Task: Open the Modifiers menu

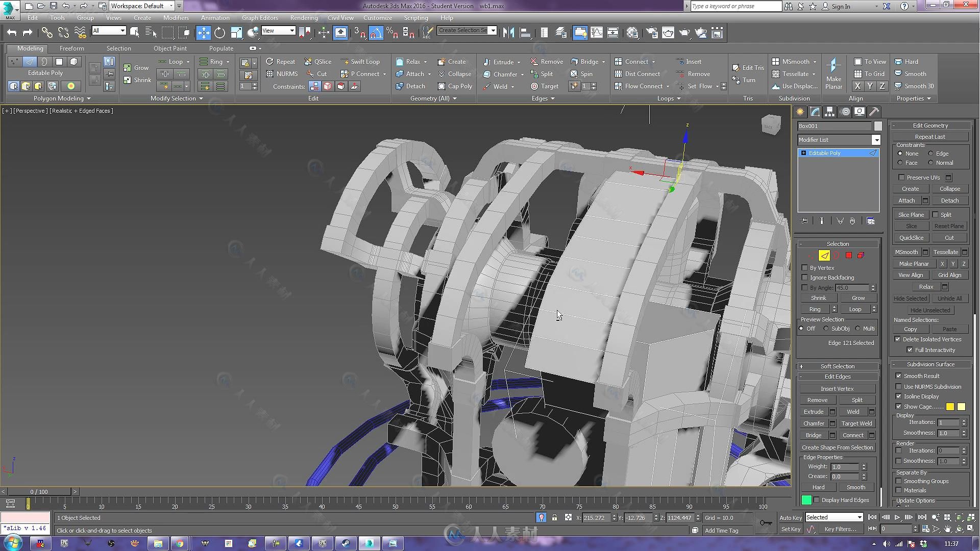Action: tap(176, 17)
